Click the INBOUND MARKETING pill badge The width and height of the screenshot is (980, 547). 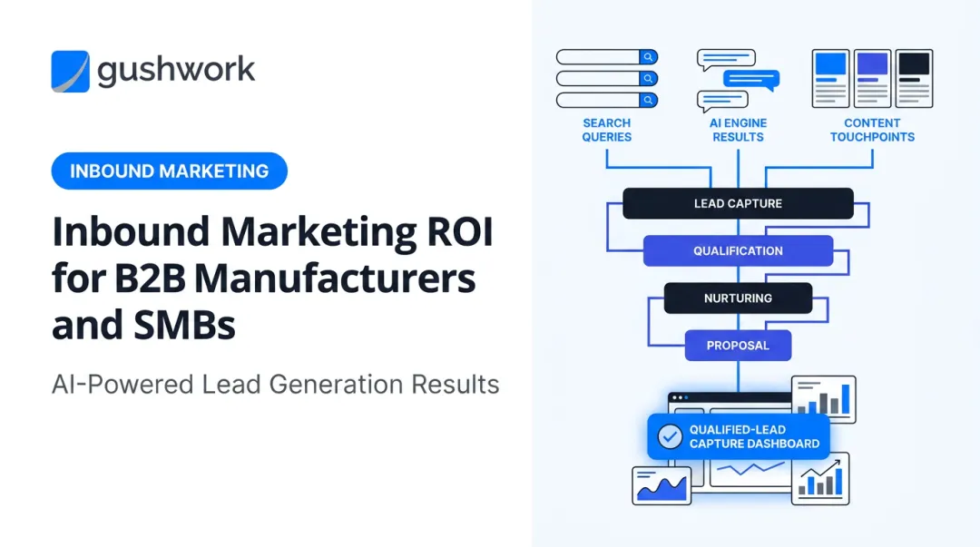[170, 171]
